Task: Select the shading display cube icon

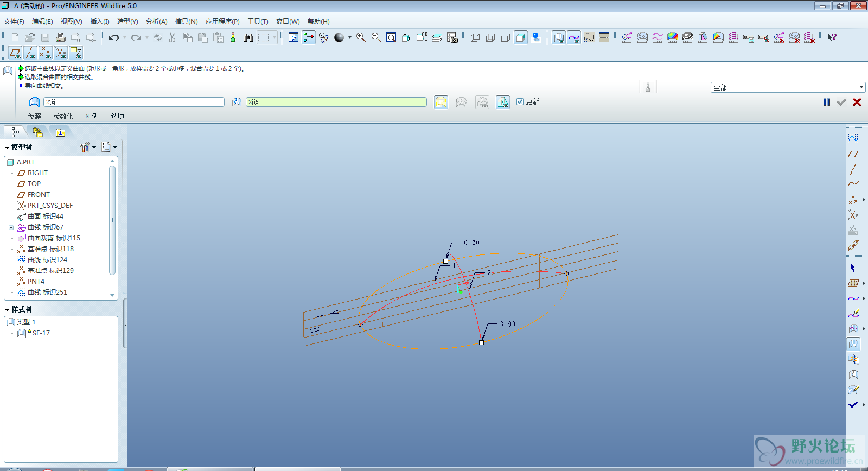Action: 521,37
